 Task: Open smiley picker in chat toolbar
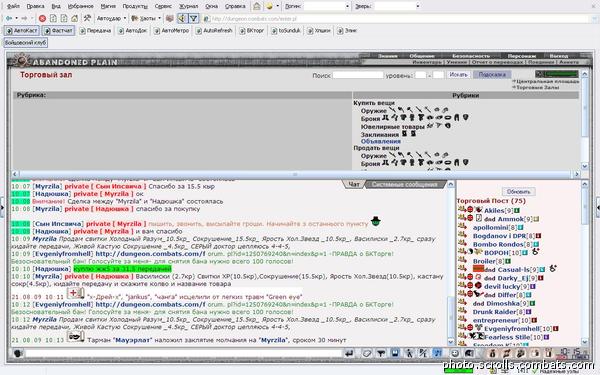coord(455,354)
